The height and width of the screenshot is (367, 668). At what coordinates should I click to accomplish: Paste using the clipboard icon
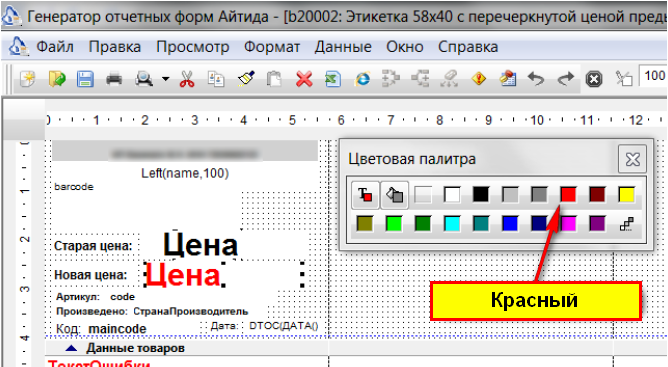pyautogui.click(x=274, y=79)
